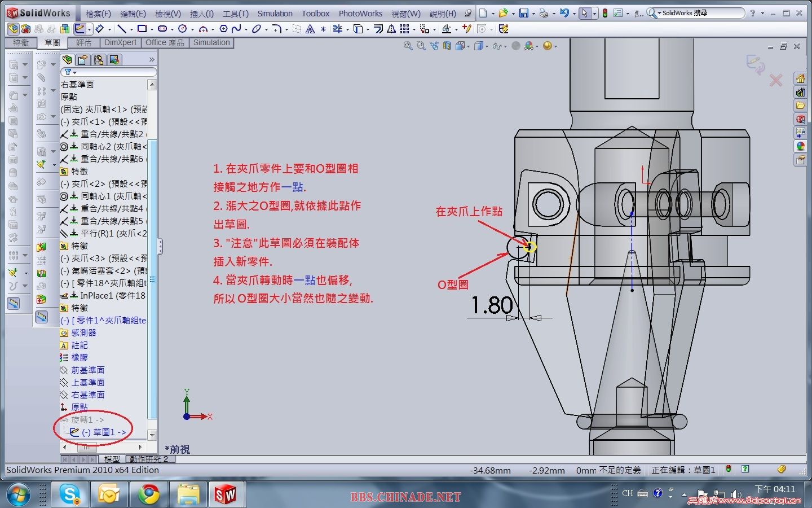Open the View Orientation dropdown arrow
This screenshot has width=812, height=508.
click(468, 46)
